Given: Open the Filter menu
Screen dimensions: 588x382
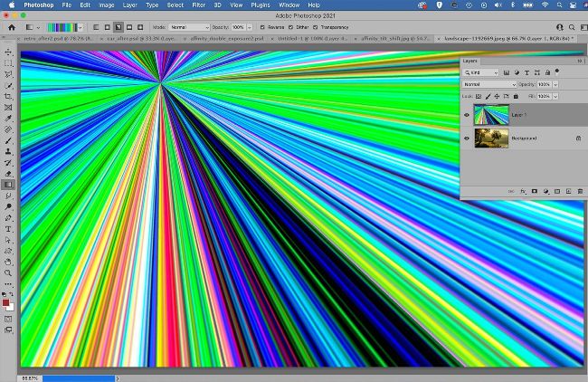Looking at the screenshot, I should pyautogui.click(x=199, y=5).
